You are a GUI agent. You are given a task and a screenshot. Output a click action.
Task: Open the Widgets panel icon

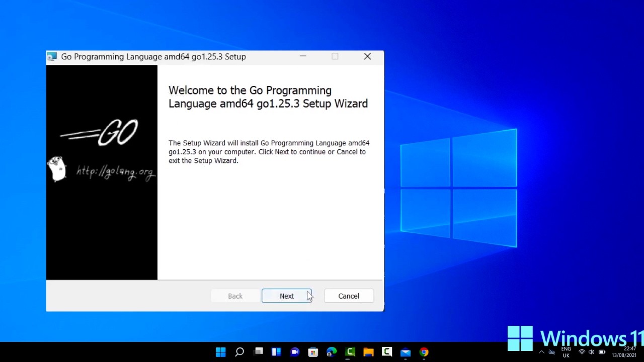tap(276, 352)
